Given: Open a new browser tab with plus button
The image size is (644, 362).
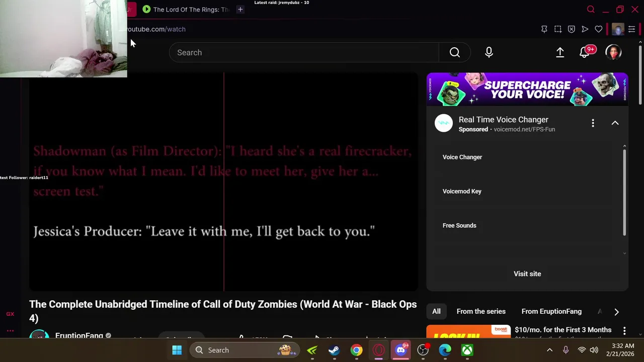Looking at the screenshot, I should click(x=240, y=10).
